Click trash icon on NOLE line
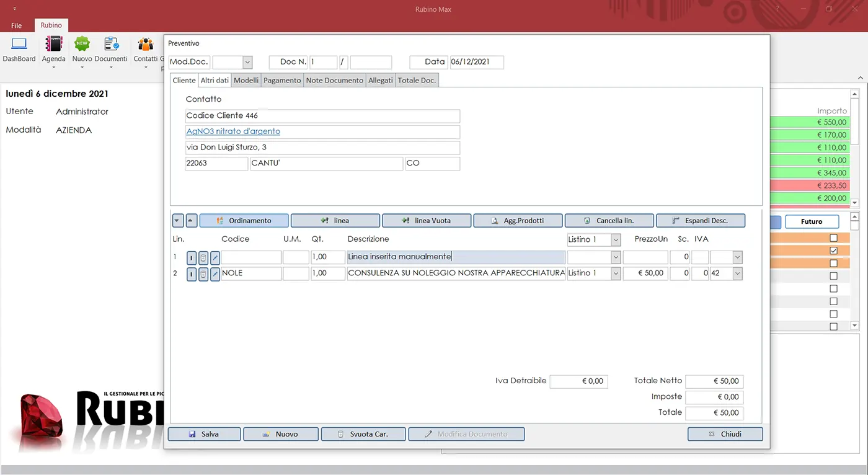868x475 pixels. click(x=203, y=273)
